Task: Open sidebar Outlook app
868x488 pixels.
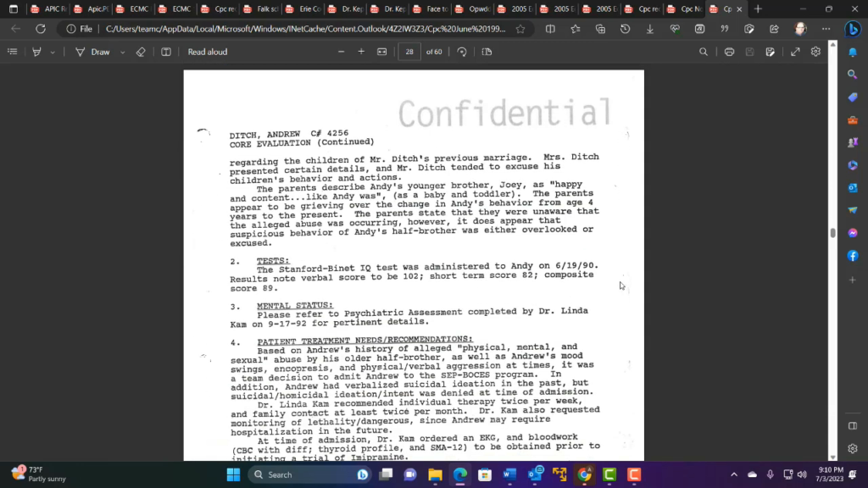Action: (853, 187)
